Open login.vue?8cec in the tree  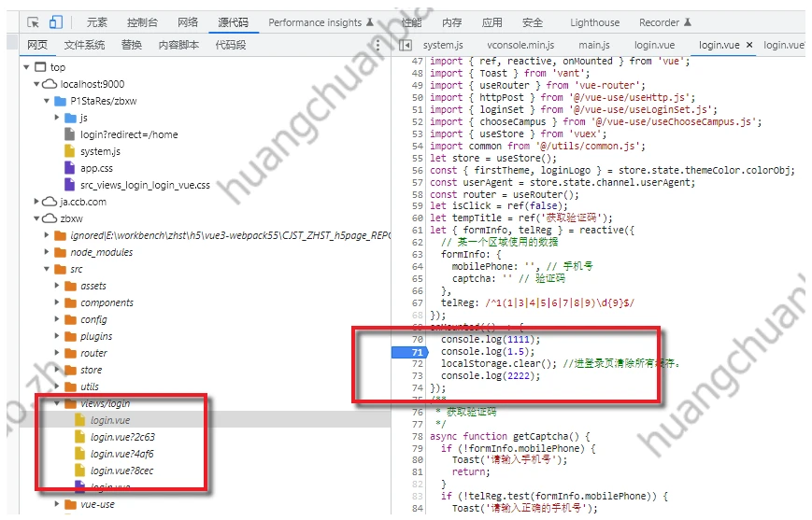122,471
